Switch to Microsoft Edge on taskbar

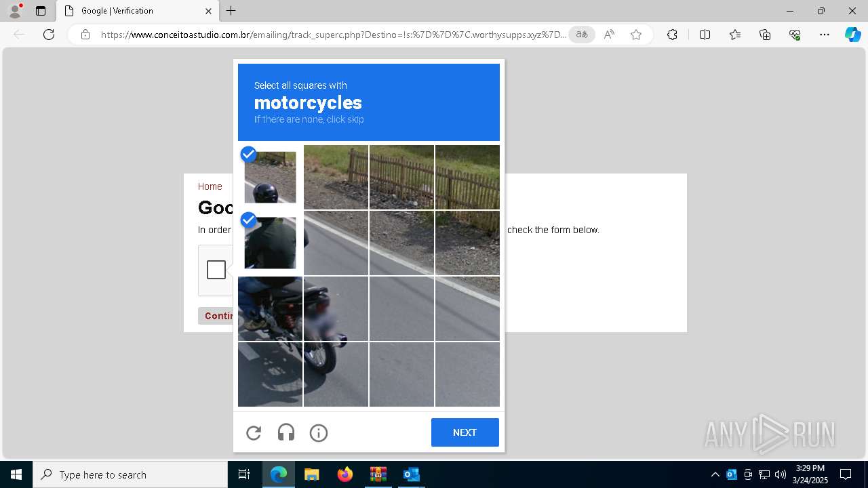point(279,474)
